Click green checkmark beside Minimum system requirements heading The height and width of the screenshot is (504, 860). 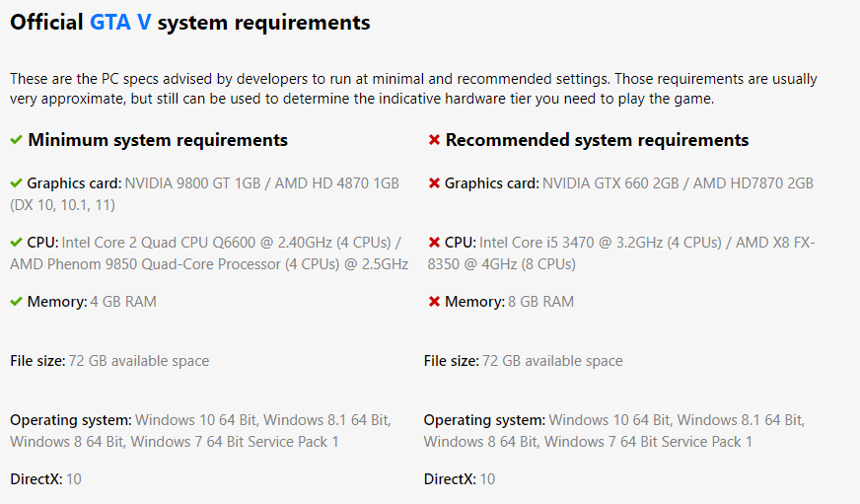(x=16, y=140)
